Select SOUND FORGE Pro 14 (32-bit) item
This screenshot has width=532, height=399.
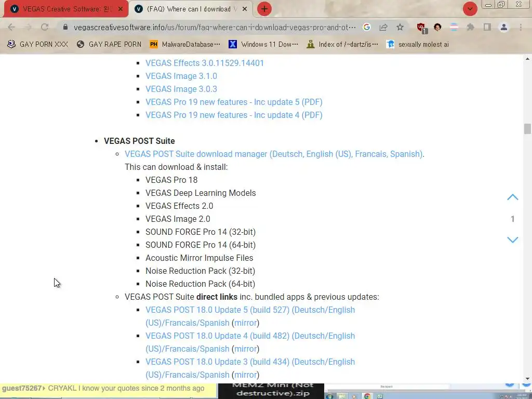point(201,232)
